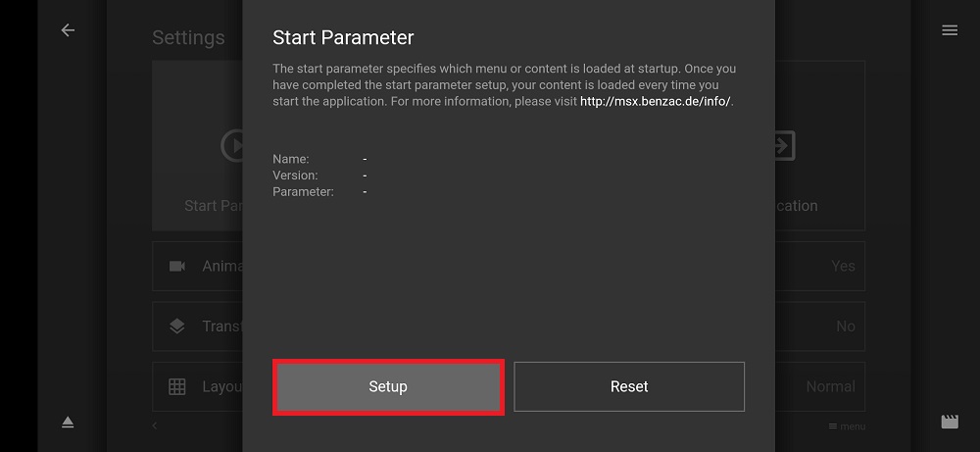Click the eject icon
Image resolution: width=980 pixels, height=452 pixels.
(68, 423)
